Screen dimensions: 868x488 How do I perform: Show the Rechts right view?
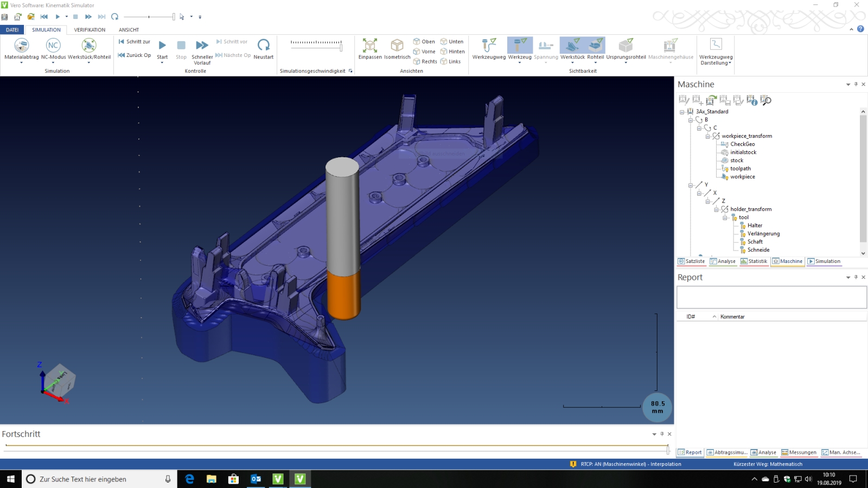pos(425,61)
